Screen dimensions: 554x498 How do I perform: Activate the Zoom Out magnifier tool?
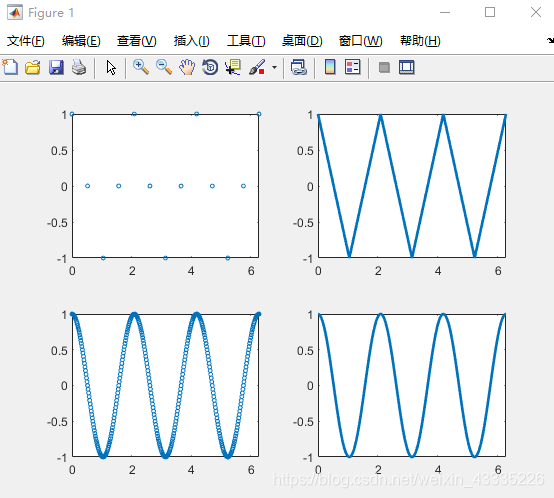point(164,67)
